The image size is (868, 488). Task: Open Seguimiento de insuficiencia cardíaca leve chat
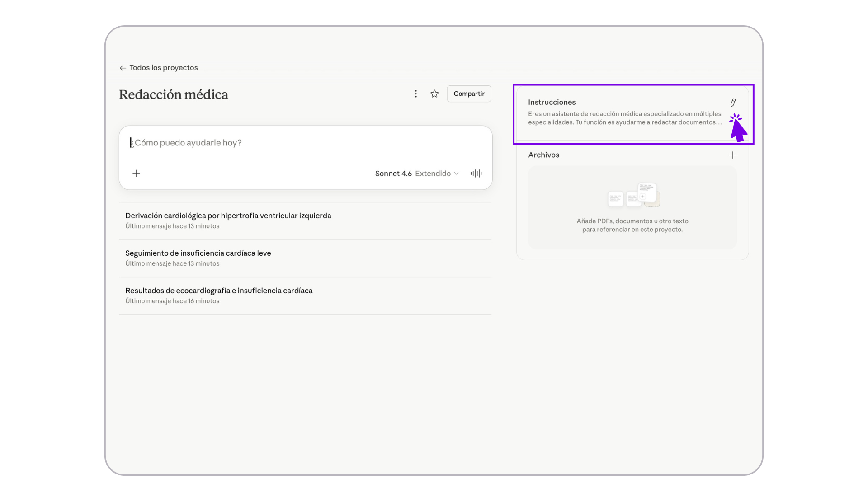(x=198, y=253)
